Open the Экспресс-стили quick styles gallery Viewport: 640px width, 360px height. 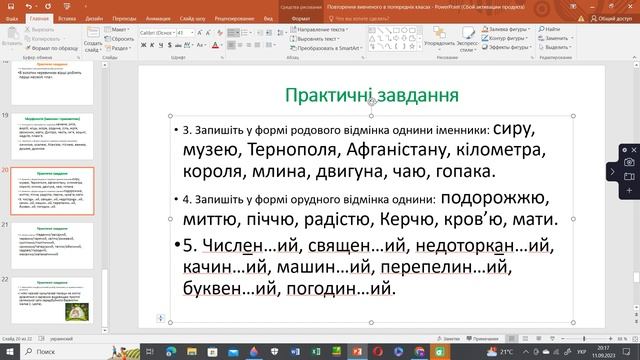(x=468, y=39)
